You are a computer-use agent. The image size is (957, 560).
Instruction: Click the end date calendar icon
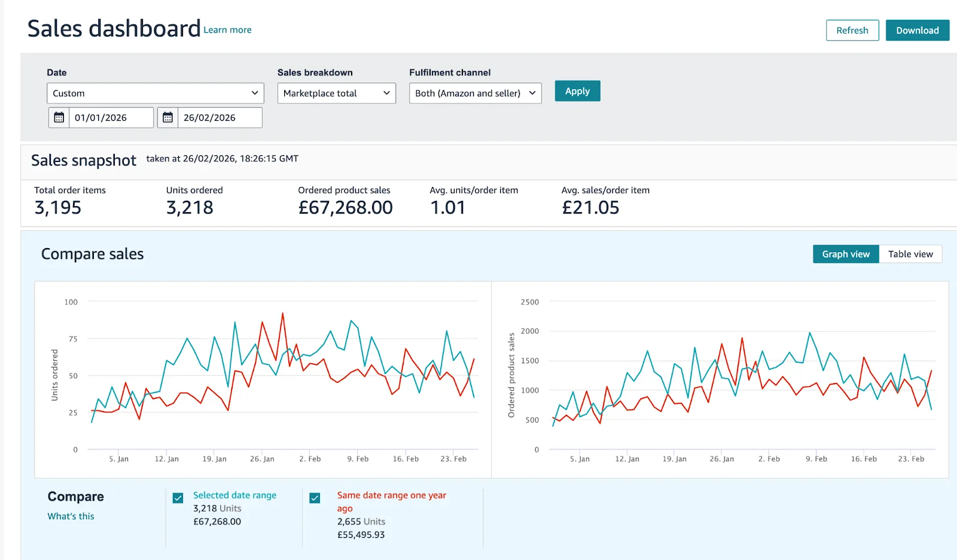tap(167, 118)
